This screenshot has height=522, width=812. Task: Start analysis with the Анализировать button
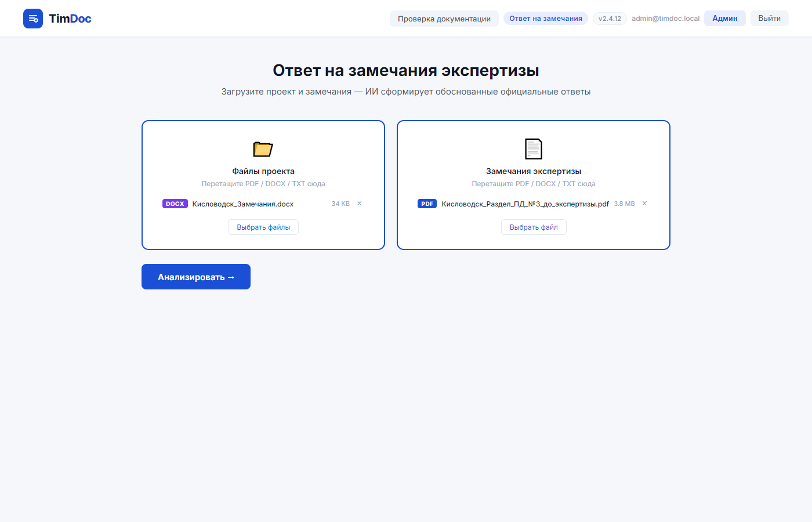[195, 277]
